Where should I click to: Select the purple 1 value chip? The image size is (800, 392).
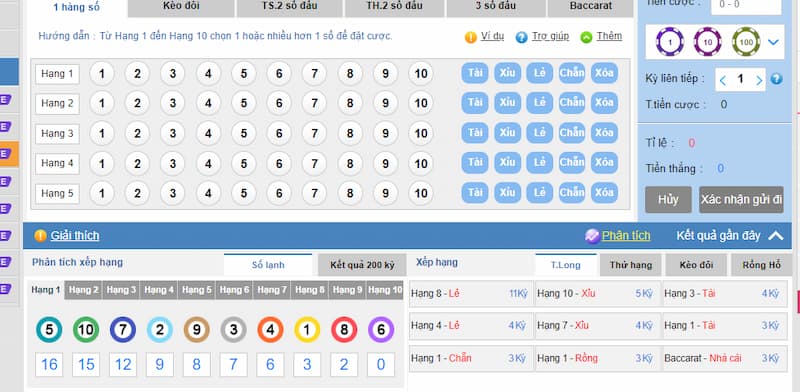click(669, 42)
